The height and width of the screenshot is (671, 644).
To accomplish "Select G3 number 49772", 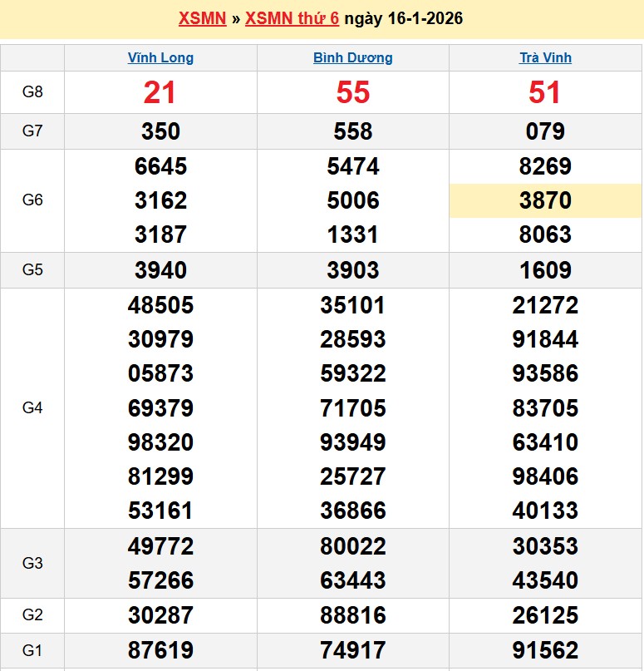I will (160, 546).
